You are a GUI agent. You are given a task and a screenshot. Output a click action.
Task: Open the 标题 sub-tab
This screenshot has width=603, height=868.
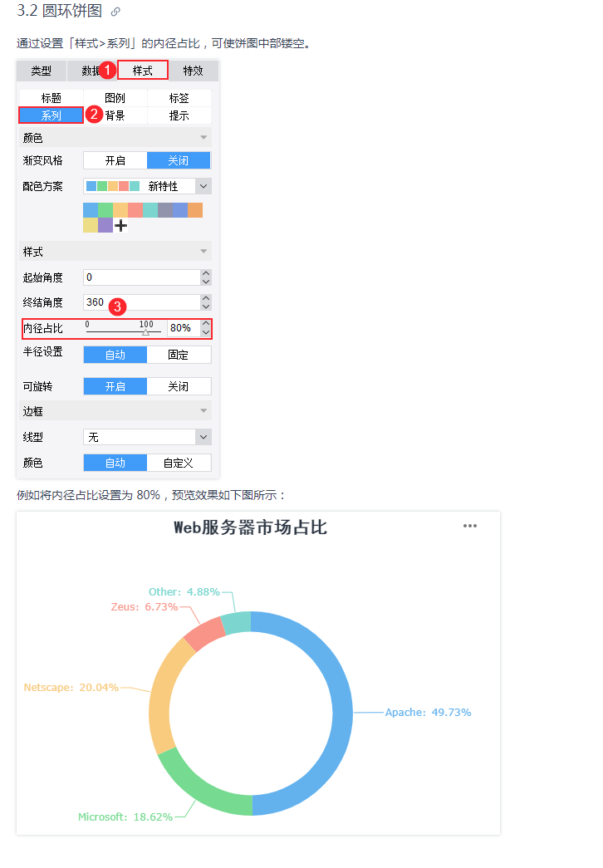51,98
